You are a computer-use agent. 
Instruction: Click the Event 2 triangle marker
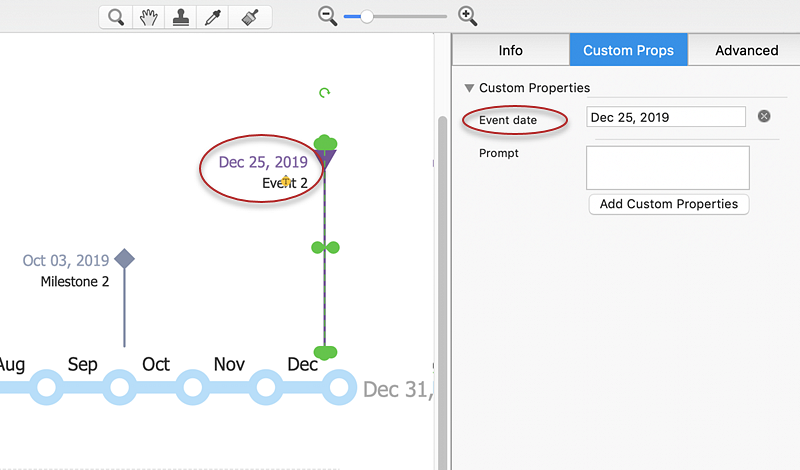(x=325, y=157)
